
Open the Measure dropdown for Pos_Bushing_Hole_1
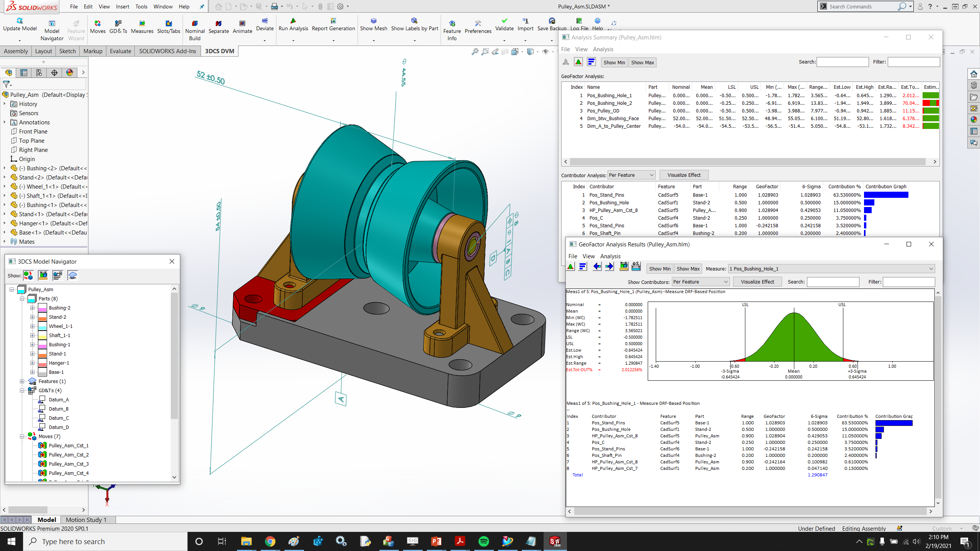coord(931,269)
